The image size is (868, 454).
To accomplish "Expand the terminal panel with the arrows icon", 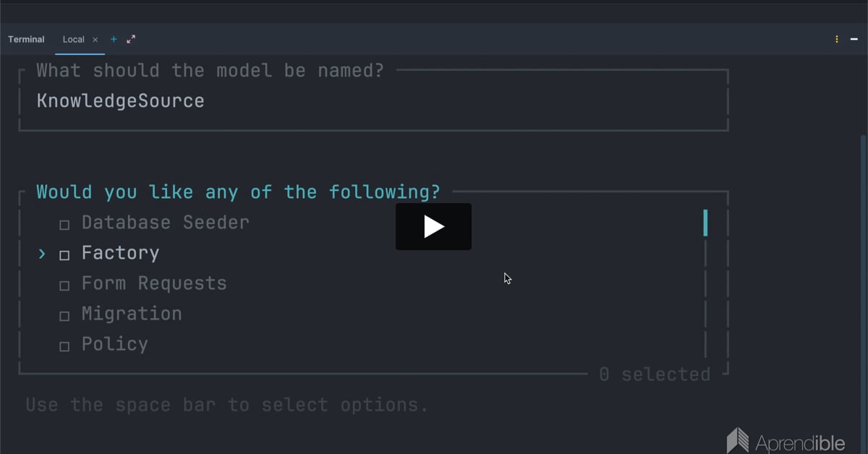I will (x=131, y=39).
